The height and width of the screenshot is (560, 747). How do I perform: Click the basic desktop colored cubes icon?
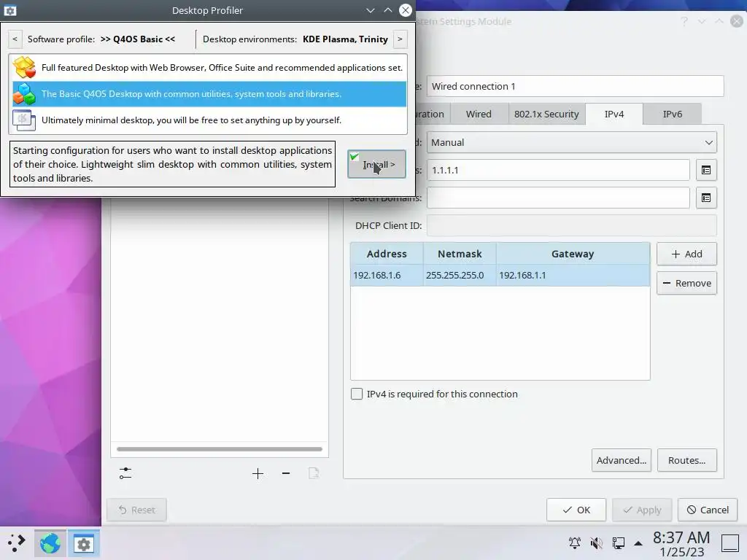24,94
